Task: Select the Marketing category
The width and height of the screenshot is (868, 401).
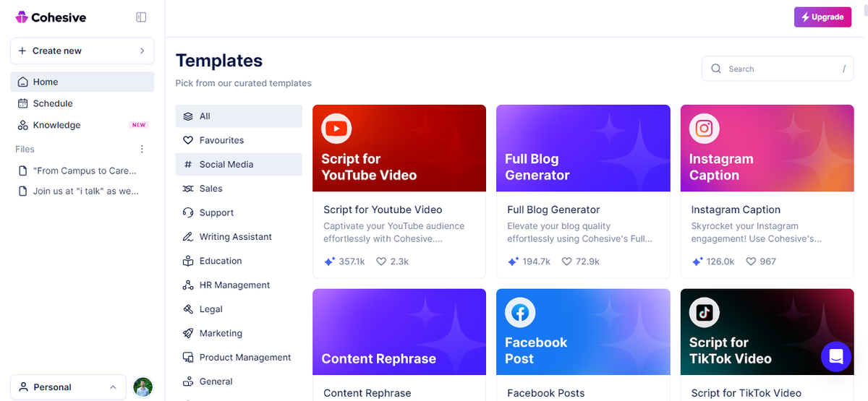Action: point(239,333)
